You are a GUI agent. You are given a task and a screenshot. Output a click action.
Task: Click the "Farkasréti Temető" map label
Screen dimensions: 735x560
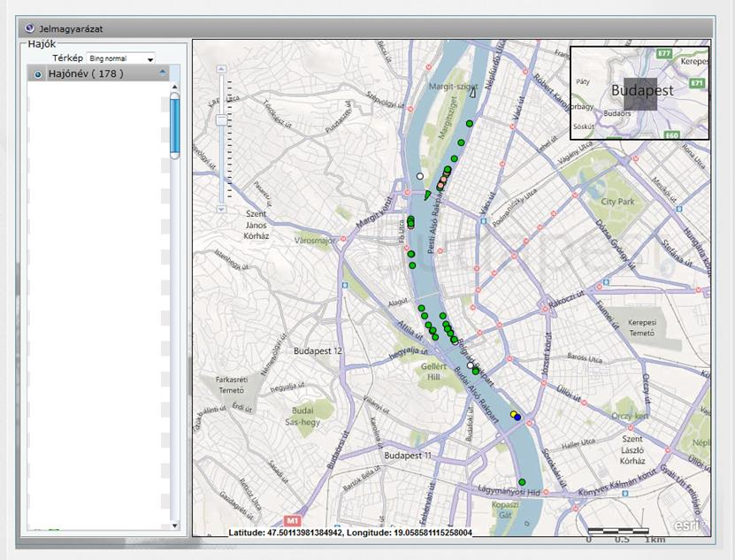pos(231,385)
